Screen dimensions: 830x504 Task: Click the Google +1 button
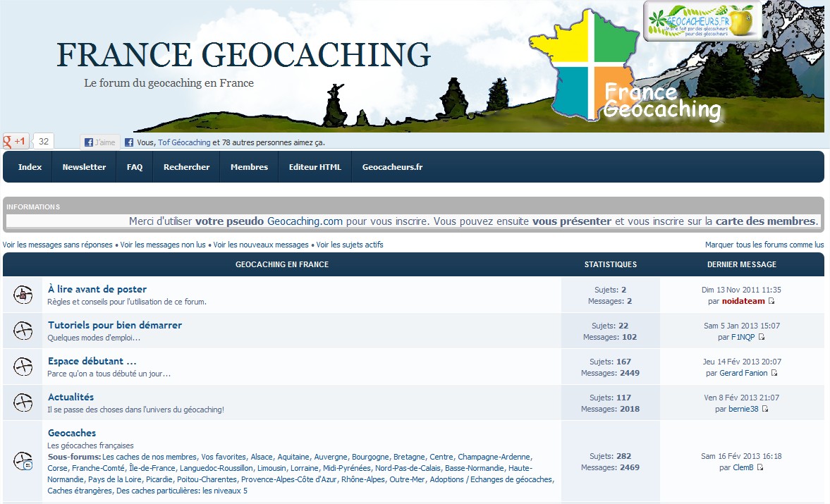(x=16, y=141)
